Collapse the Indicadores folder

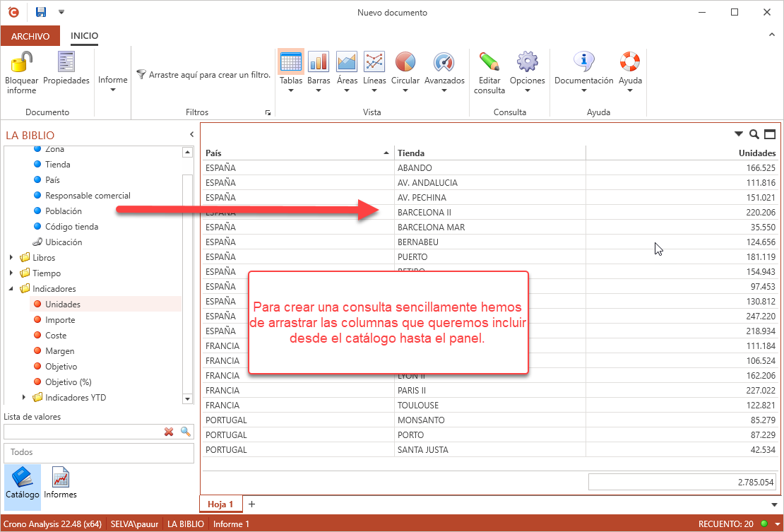click(11, 289)
